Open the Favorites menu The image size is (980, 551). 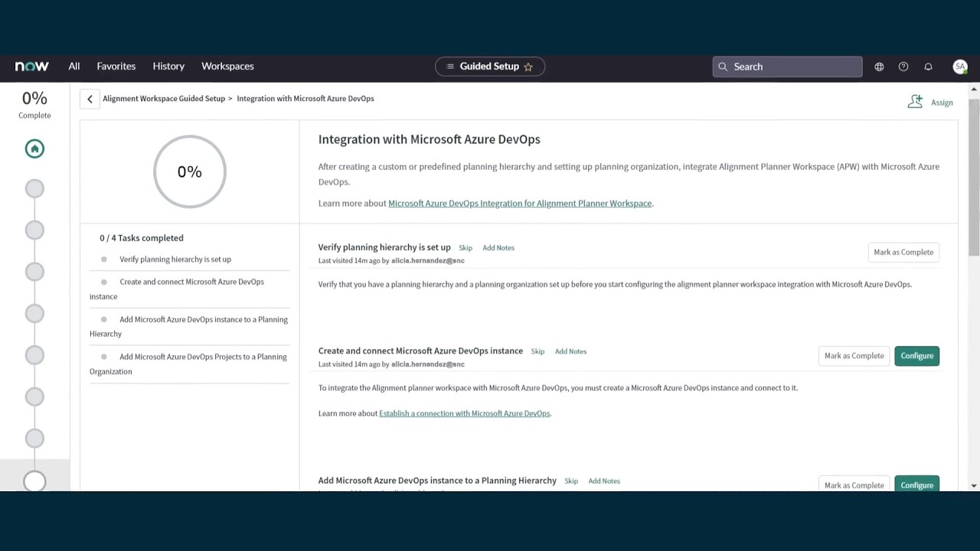click(x=116, y=67)
